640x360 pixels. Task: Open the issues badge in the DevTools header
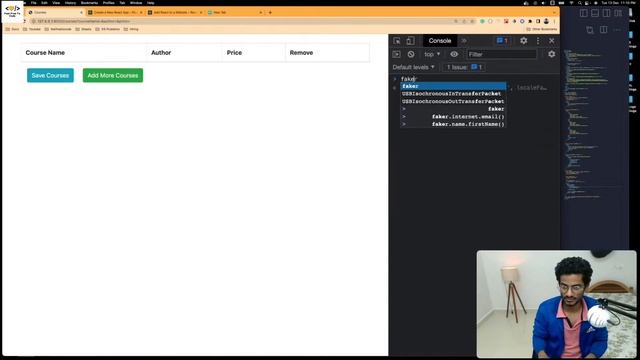pos(502,41)
